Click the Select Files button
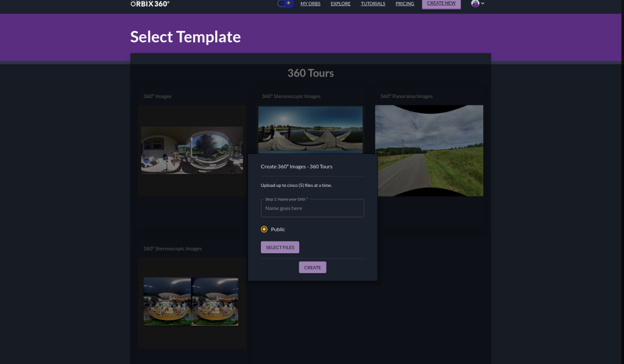The height and width of the screenshot is (364, 624). 280,248
